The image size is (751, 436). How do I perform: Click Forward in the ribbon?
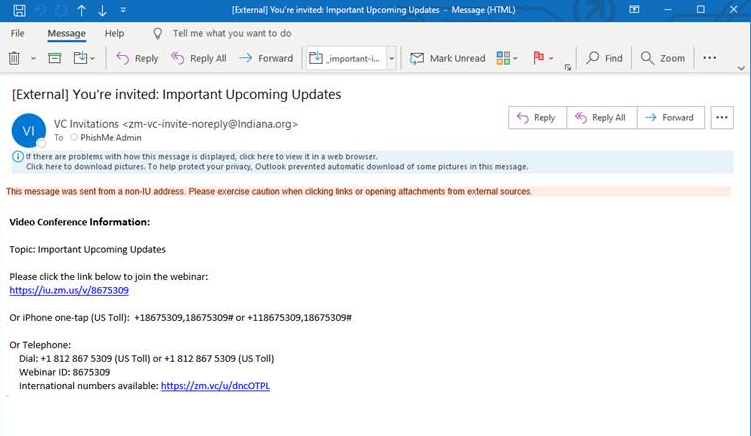click(x=266, y=58)
